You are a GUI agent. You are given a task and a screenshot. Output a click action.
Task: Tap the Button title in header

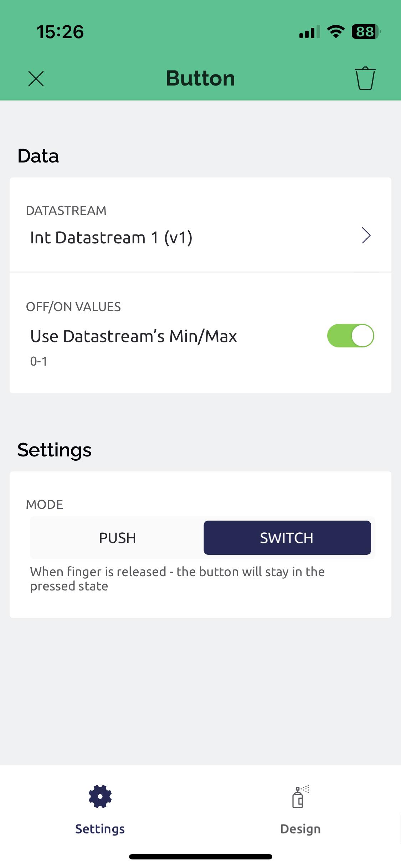point(200,78)
